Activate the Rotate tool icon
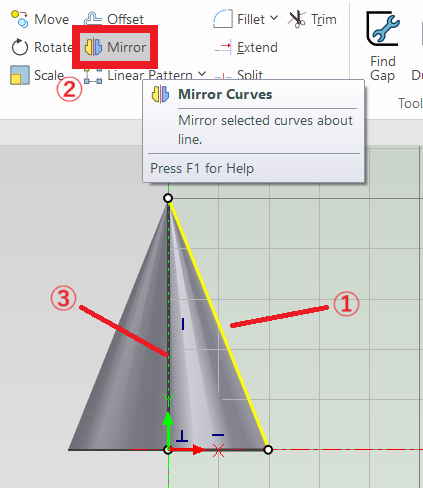This screenshot has height=488, width=423. (x=20, y=47)
